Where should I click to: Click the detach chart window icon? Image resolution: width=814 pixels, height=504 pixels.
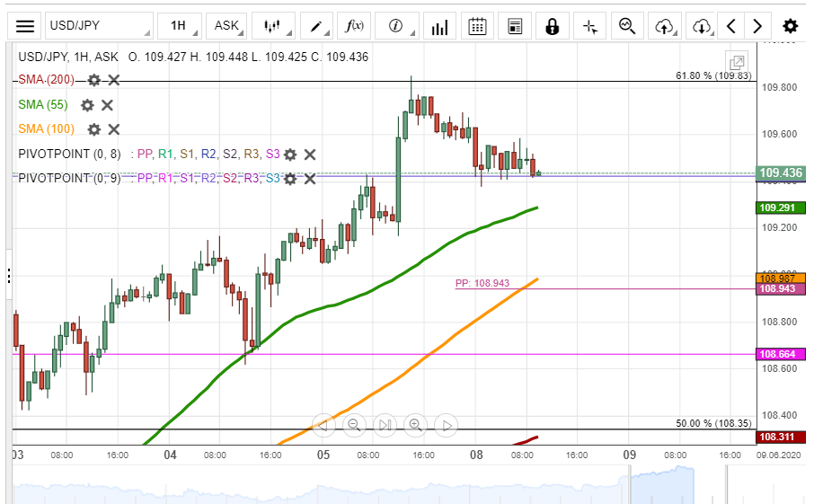point(737,63)
